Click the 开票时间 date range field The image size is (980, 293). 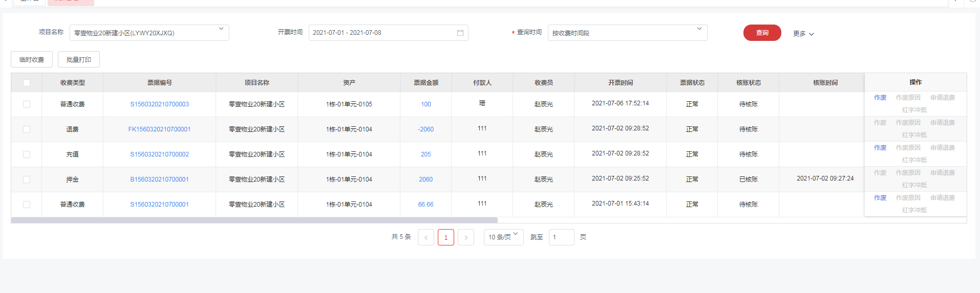click(389, 33)
